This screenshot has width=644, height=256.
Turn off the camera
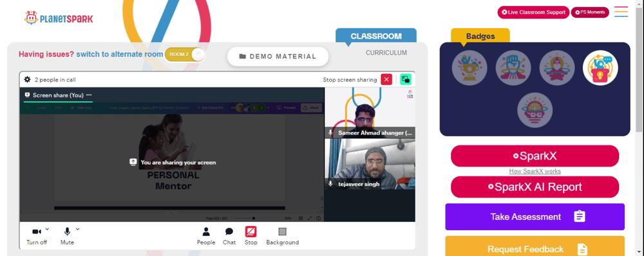[37, 236]
